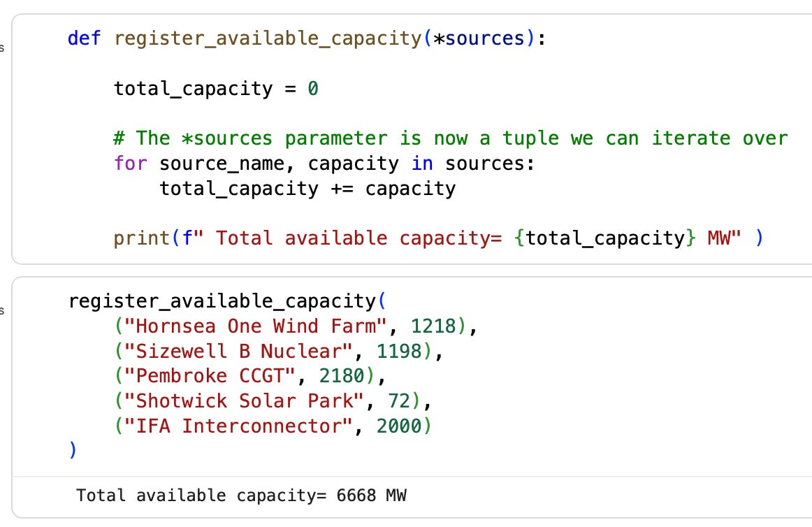Click the *sources parameter in the def line

coord(479,38)
